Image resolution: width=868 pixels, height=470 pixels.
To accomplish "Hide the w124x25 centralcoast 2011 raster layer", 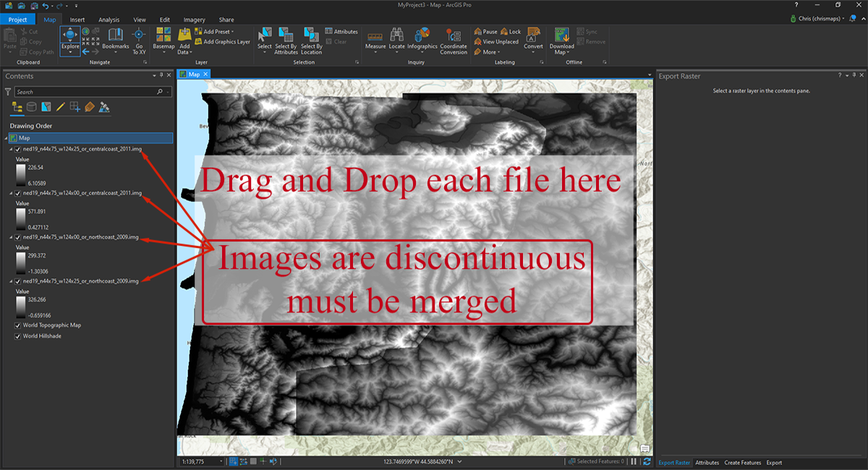I will (17, 149).
